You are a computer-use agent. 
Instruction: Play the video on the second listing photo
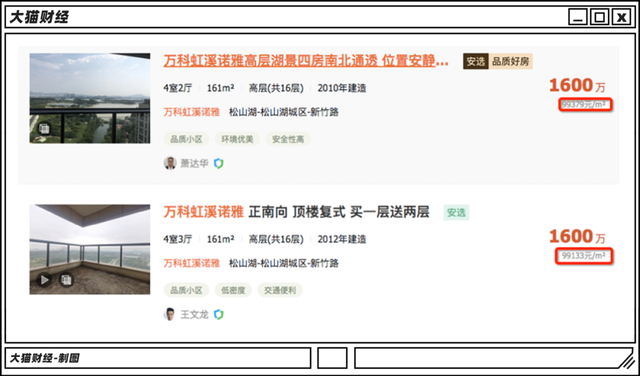pyautogui.click(x=44, y=280)
